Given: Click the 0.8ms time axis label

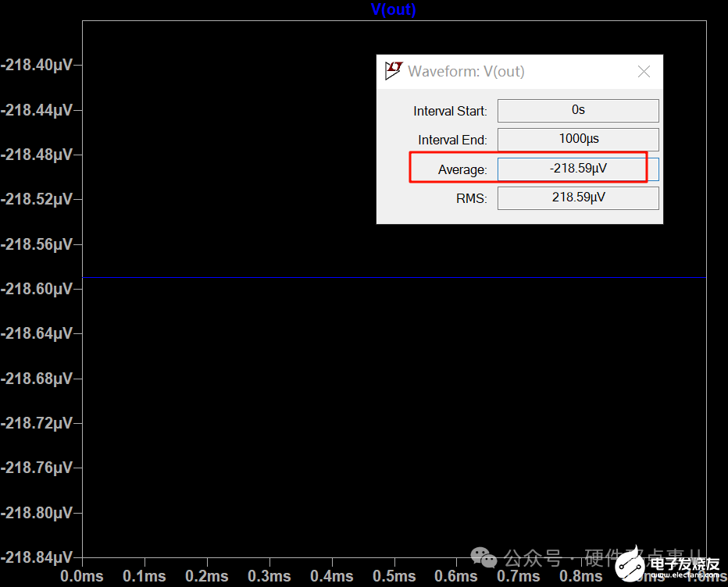Looking at the screenshot, I should (581, 576).
